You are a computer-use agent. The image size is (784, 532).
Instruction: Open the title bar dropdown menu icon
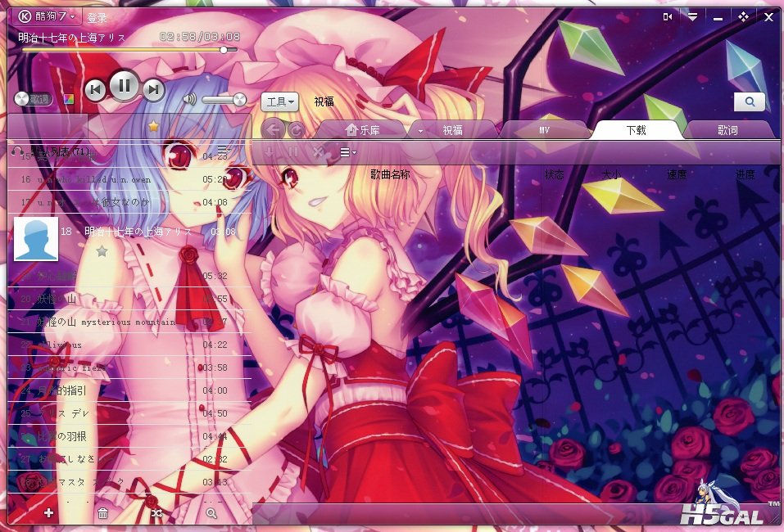click(x=692, y=17)
